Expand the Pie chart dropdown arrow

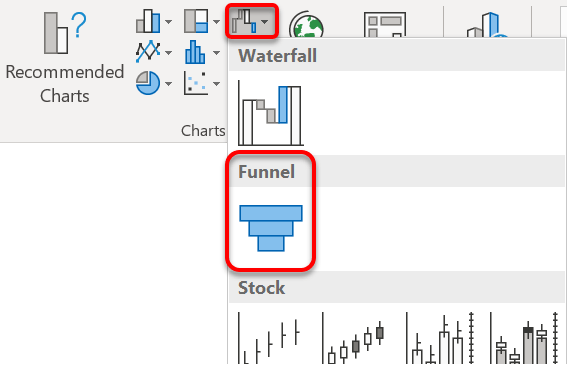coord(169,84)
